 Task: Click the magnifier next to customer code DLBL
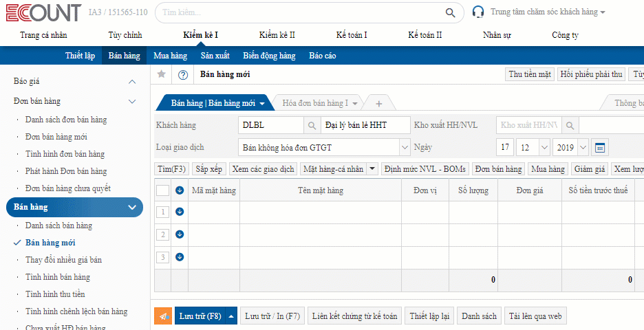pos(312,125)
